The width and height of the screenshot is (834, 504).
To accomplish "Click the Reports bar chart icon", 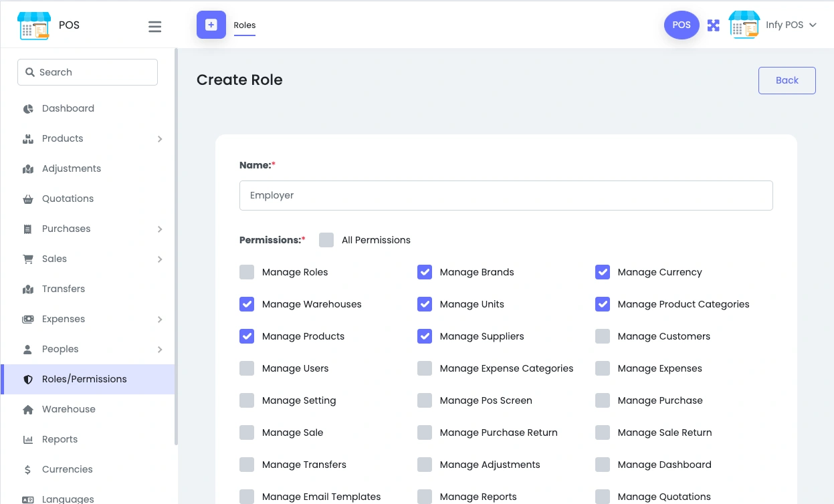I will click(x=28, y=440).
